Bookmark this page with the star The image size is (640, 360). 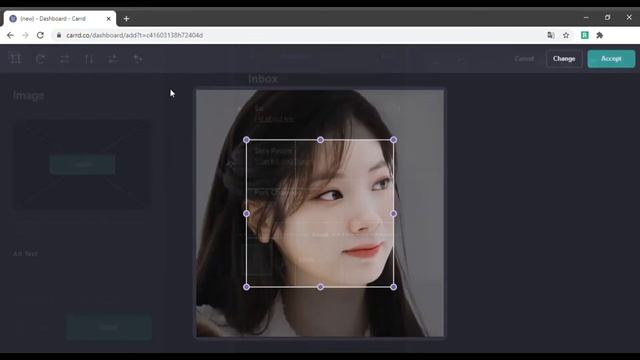(566, 36)
